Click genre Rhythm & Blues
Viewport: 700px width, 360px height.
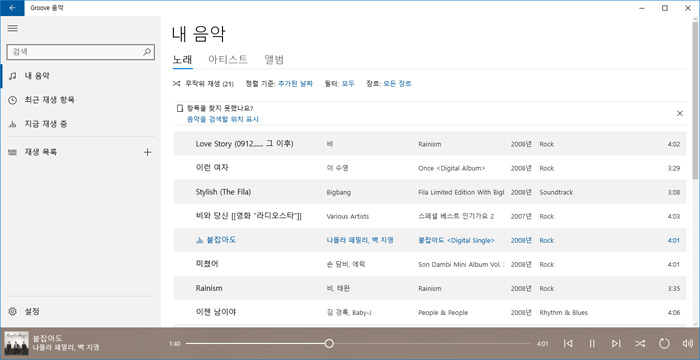[564, 313]
